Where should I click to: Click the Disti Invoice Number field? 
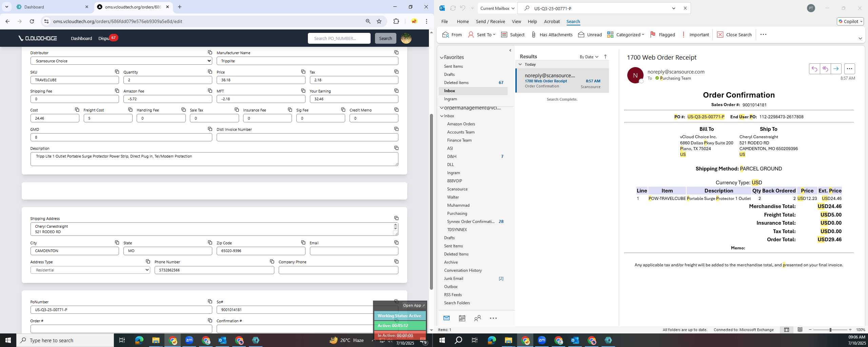307,137
